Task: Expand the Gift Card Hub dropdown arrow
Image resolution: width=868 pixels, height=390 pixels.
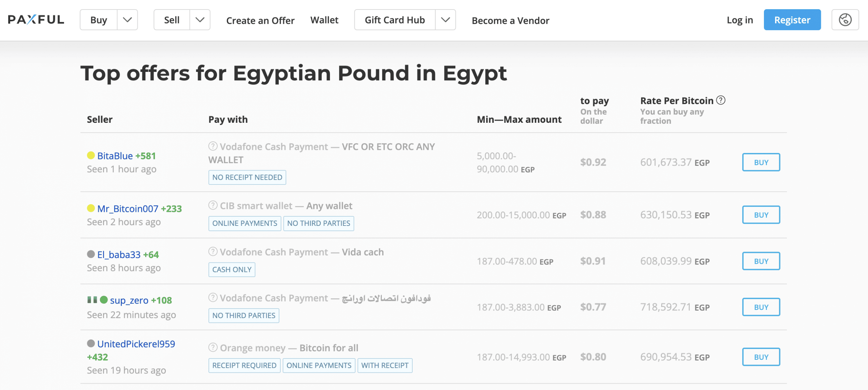Action: [446, 20]
